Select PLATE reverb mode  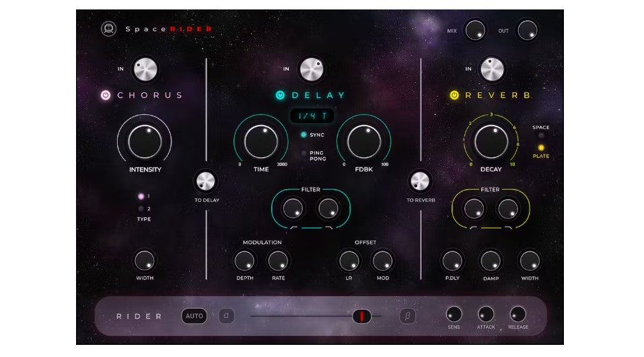(541, 148)
